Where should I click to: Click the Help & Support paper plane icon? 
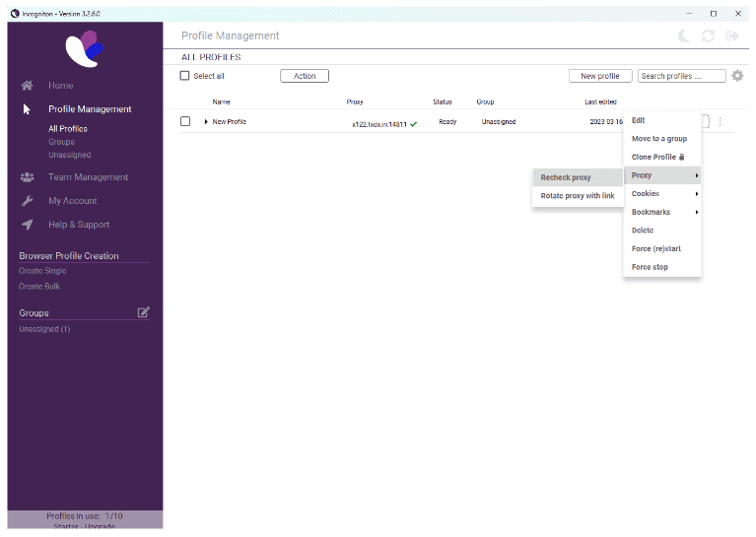click(28, 225)
